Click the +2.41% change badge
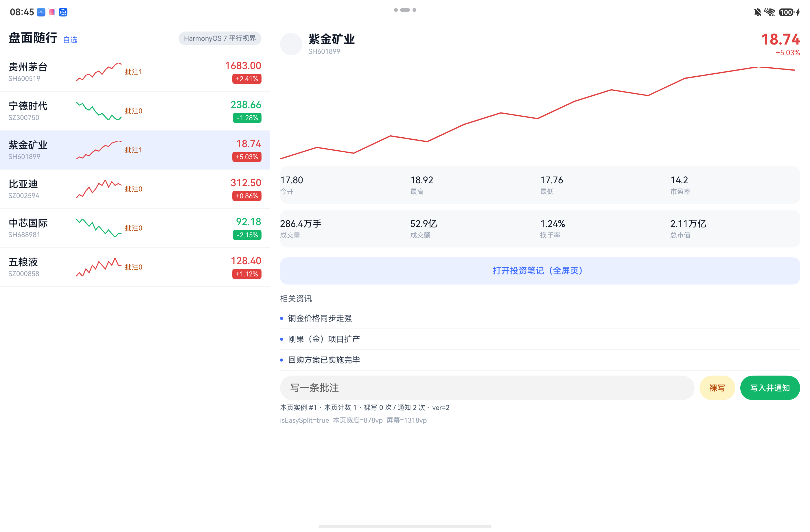The height and width of the screenshot is (532, 810). pos(247,79)
